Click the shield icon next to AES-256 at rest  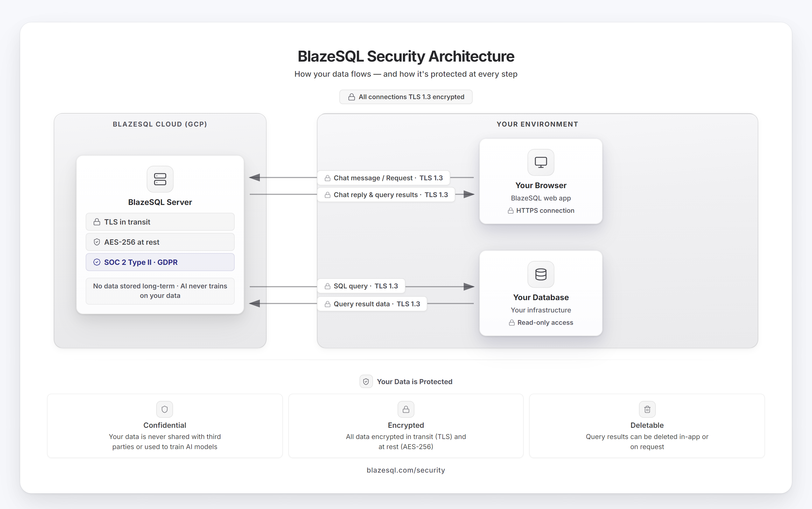coord(97,242)
